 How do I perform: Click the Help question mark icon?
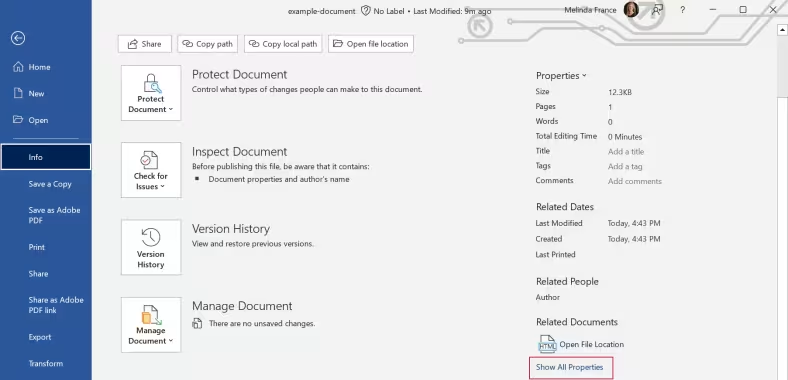click(x=682, y=10)
